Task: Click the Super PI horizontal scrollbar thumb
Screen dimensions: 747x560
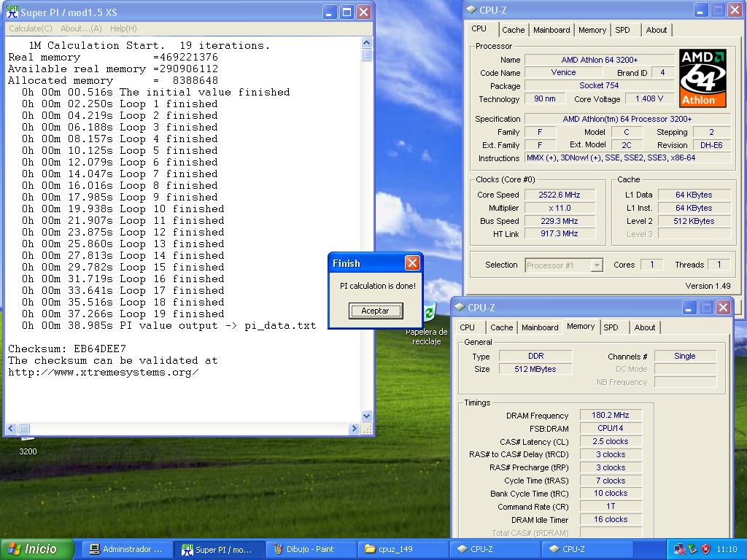Action: pos(24,429)
